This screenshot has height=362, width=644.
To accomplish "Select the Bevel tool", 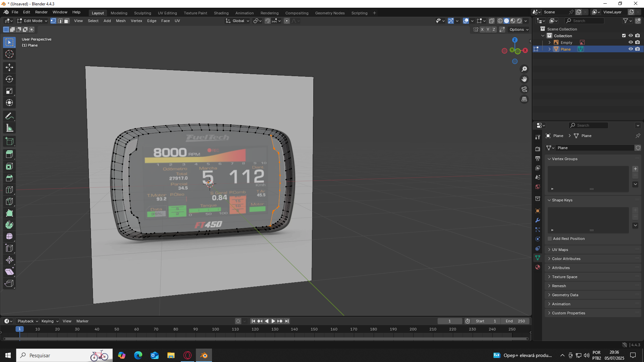I will pos(9,178).
